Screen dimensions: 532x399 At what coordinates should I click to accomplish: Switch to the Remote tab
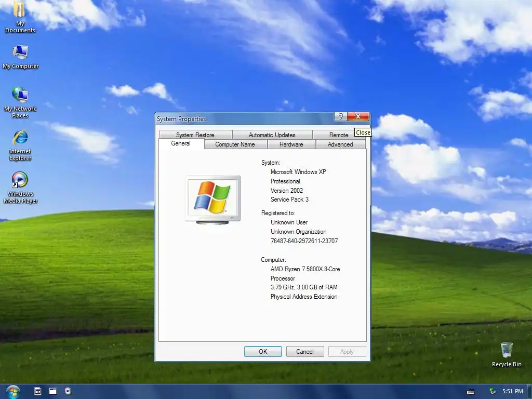coord(339,135)
